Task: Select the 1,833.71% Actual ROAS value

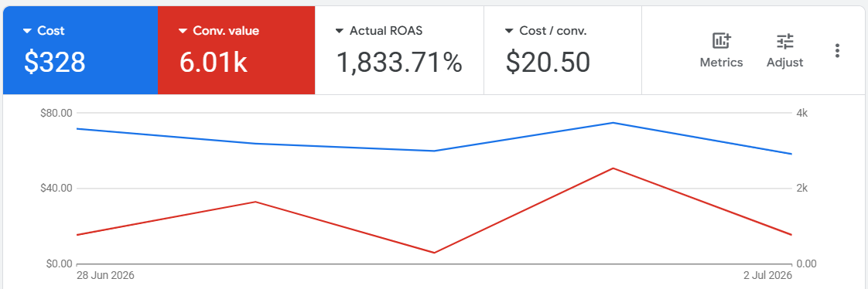Action: coord(399,62)
